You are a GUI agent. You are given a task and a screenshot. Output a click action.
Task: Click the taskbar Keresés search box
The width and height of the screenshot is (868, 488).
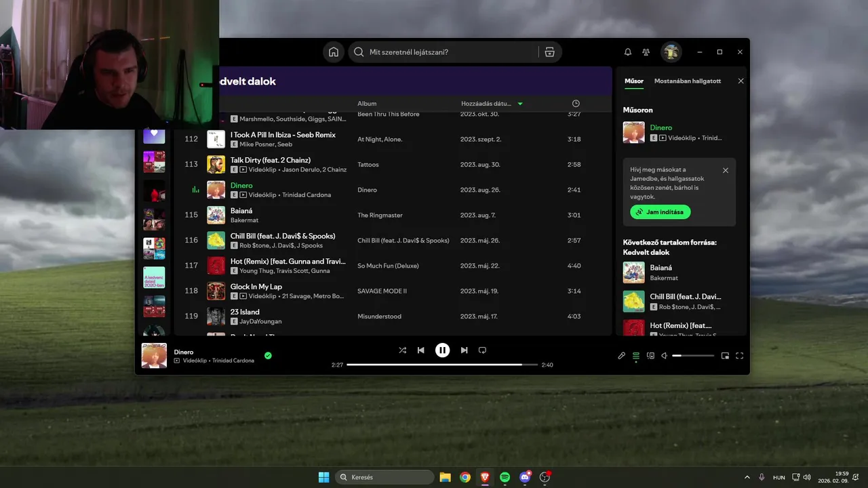pos(385,477)
